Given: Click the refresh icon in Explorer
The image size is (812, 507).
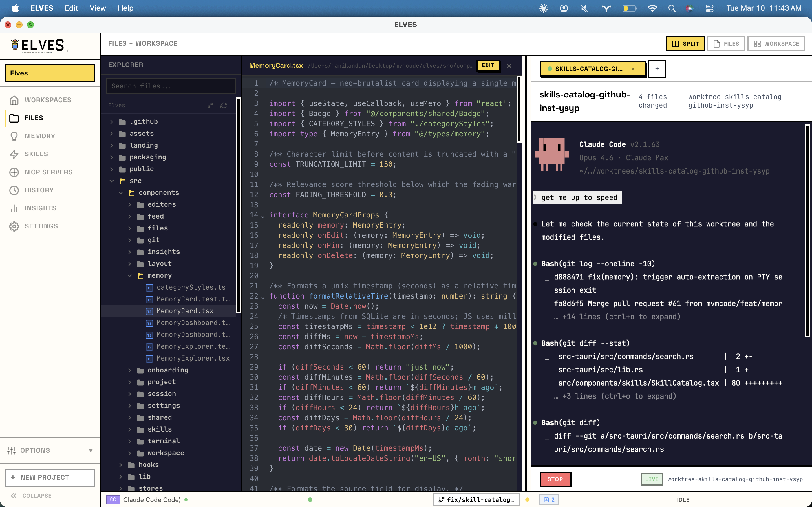Looking at the screenshot, I should [x=224, y=105].
